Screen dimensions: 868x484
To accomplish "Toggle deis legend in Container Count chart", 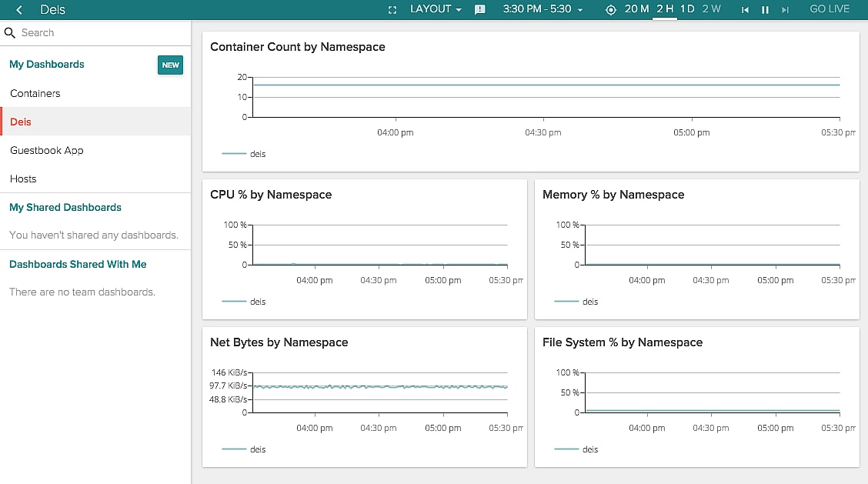I will click(244, 154).
